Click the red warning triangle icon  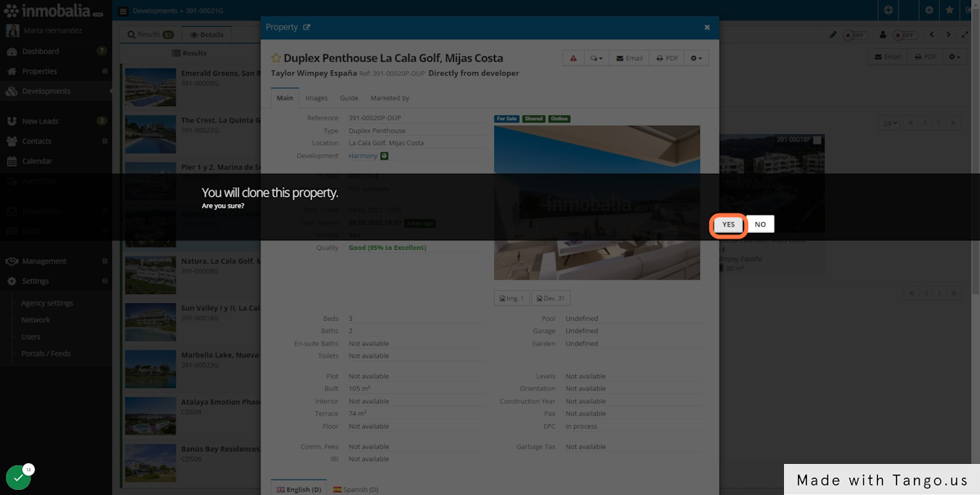pyautogui.click(x=573, y=59)
